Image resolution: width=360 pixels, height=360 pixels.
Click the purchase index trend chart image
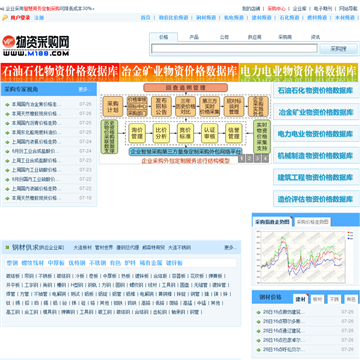coord(304,257)
